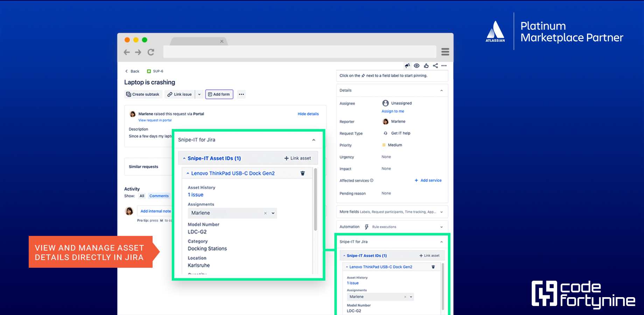This screenshot has width=644, height=315.
Task: Clear Marlene assignment with x in sidebar panel
Action: coord(405,297)
